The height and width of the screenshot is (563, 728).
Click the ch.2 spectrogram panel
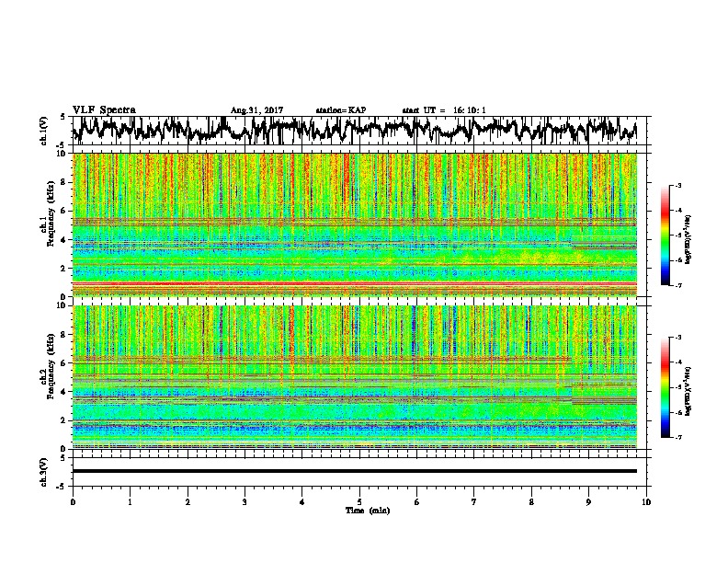(355, 377)
